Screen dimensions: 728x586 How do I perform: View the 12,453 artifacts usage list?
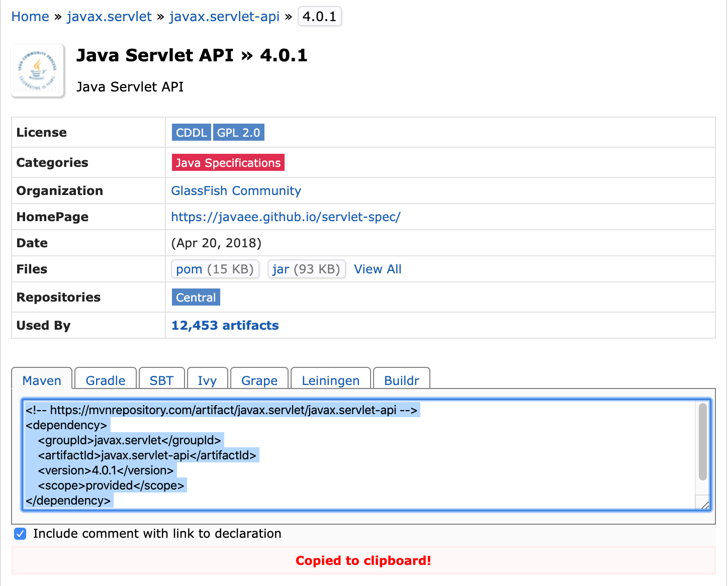click(x=225, y=326)
